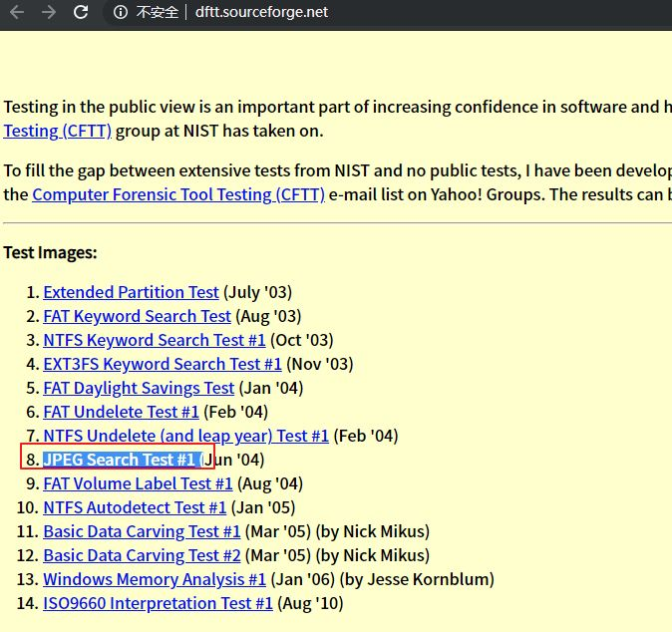Viewport: 672px width, 632px height.
Task: Open Basic Data Carving Test #2 link
Action: tap(142, 555)
